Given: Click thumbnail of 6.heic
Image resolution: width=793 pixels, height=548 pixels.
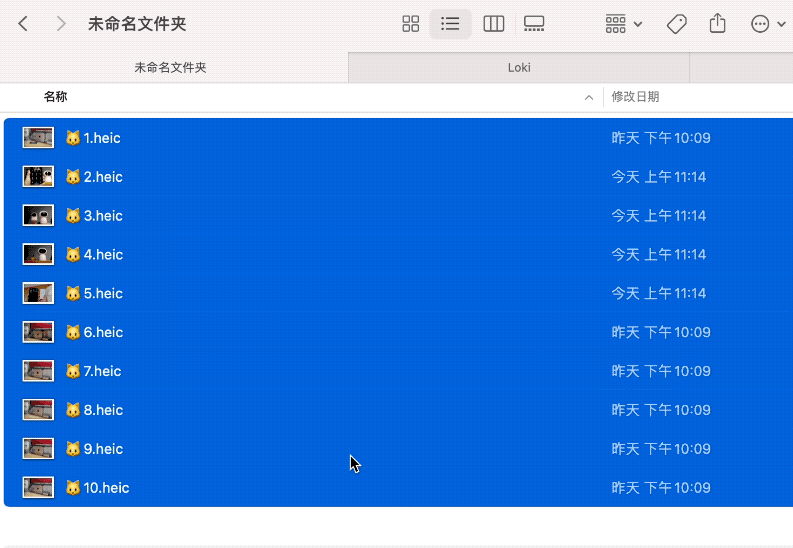Looking at the screenshot, I should 38,332.
